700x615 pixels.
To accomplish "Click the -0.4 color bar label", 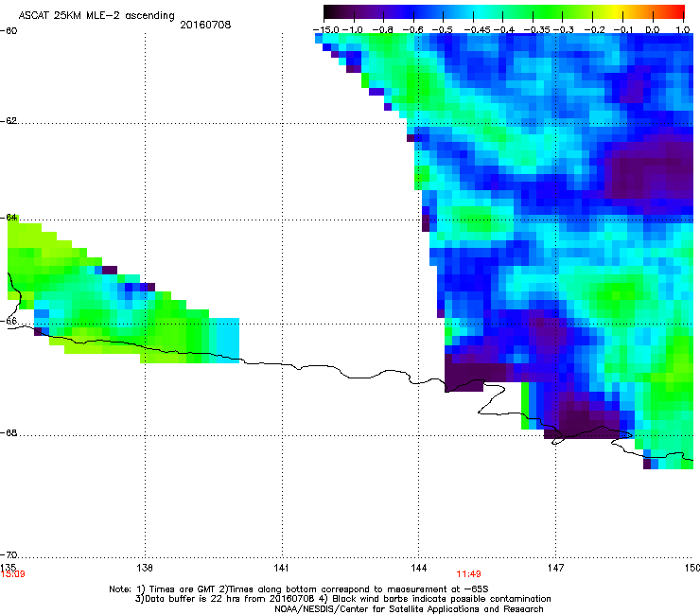I will 502,30.
